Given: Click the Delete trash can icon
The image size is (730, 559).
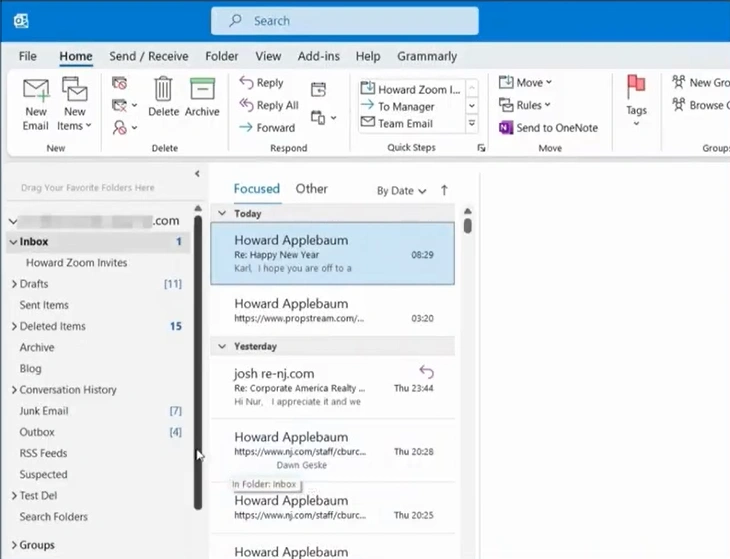Looking at the screenshot, I should pos(163,88).
